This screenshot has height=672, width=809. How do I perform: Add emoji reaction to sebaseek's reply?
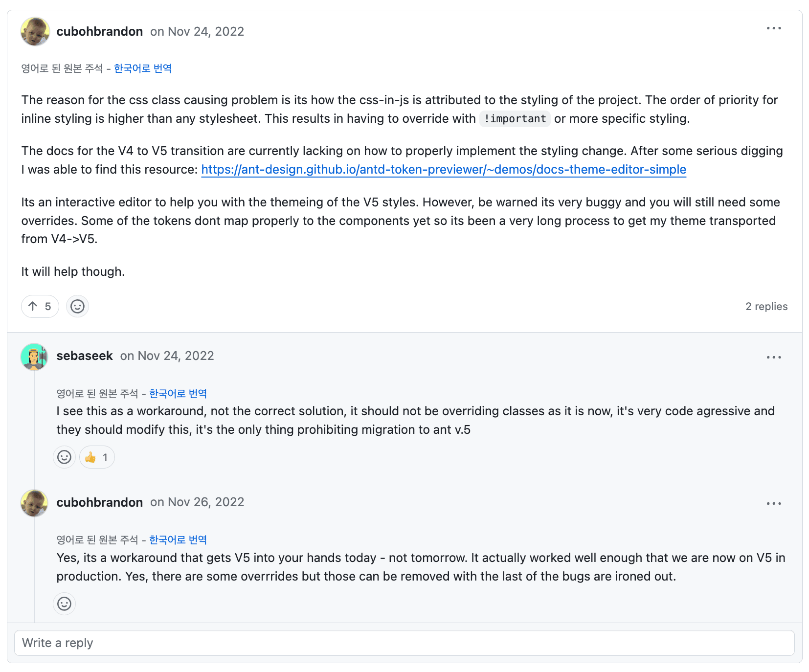[x=64, y=457]
